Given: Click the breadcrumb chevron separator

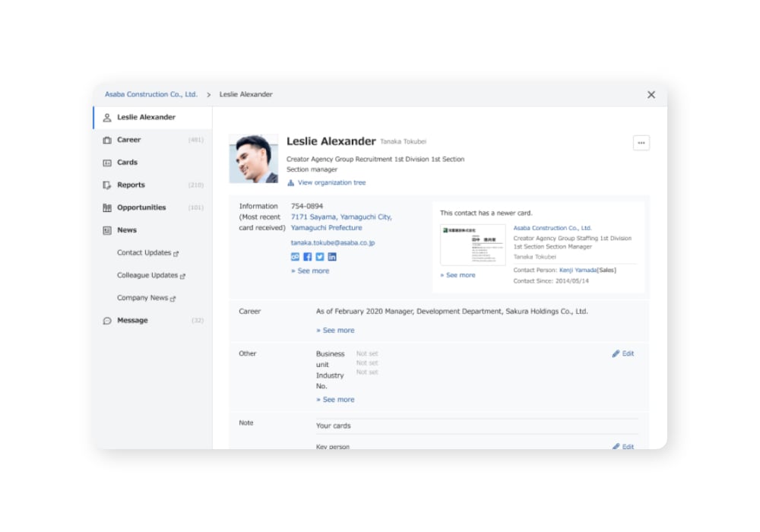Looking at the screenshot, I should point(209,95).
